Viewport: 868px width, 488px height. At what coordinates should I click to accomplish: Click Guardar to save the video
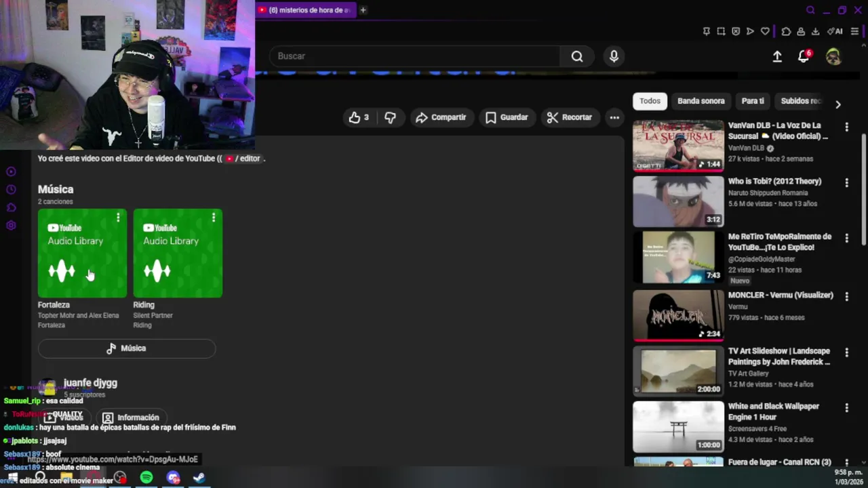pos(507,117)
